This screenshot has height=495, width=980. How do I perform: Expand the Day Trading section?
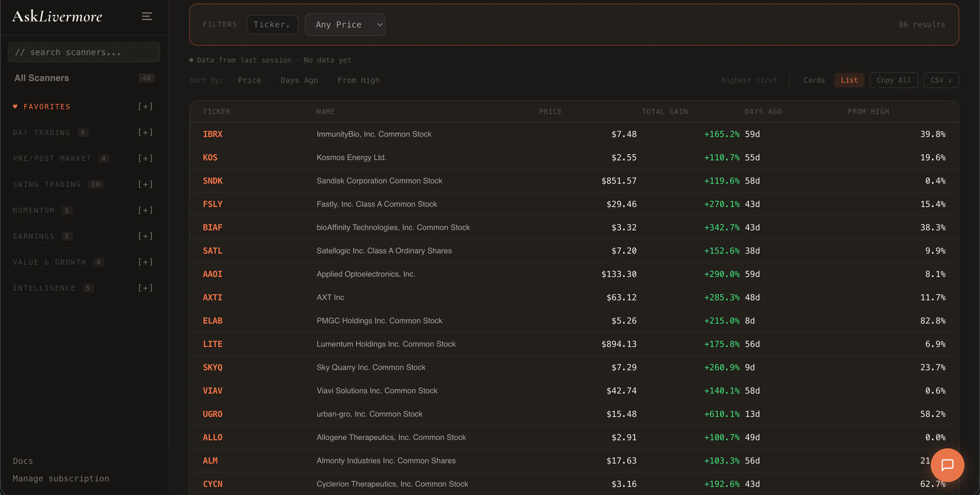[x=145, y=132]
